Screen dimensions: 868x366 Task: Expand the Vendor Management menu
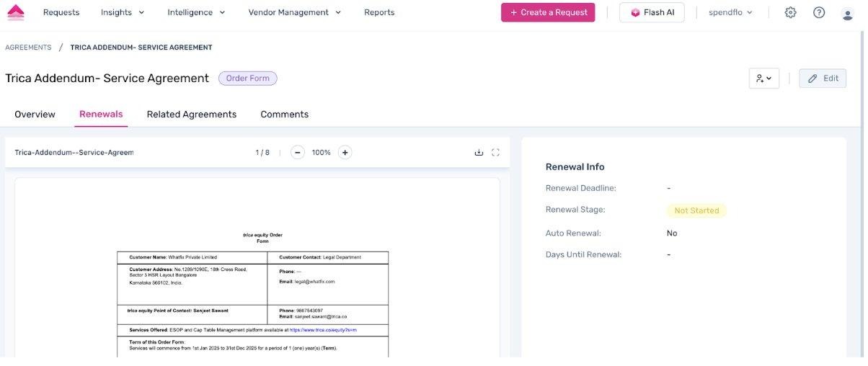295,12
